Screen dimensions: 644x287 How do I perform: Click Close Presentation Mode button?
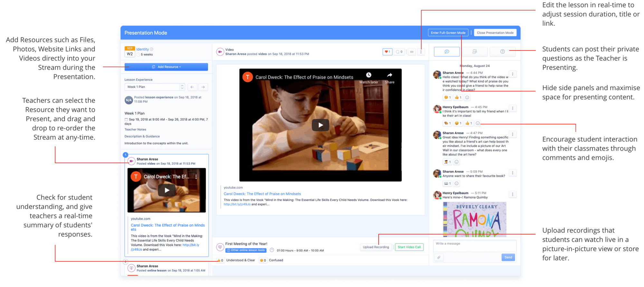pyautogui.click(x=495, y=33)
